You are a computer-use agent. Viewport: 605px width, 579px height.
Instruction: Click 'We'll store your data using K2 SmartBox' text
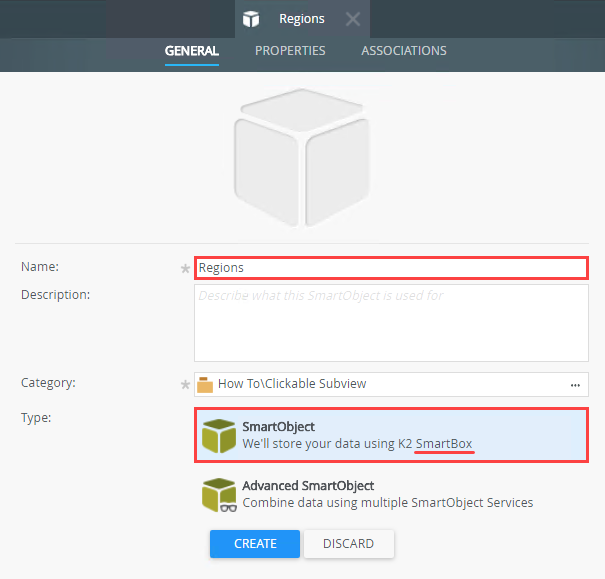357,444
